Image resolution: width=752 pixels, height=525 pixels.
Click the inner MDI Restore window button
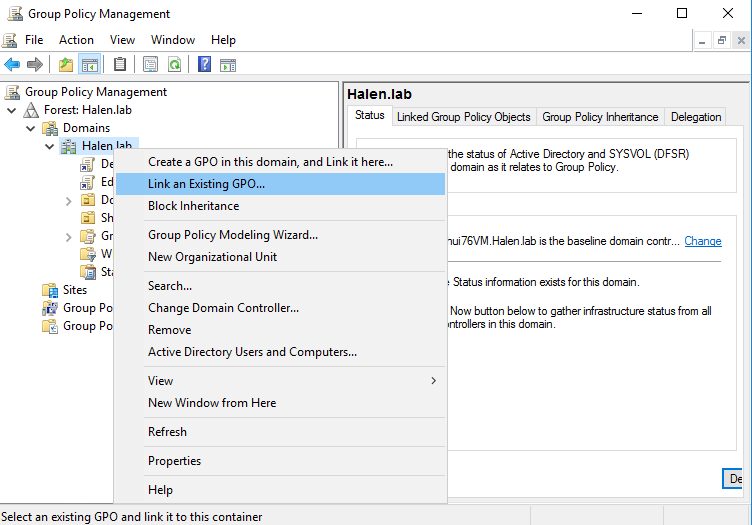tap(722, 41)
